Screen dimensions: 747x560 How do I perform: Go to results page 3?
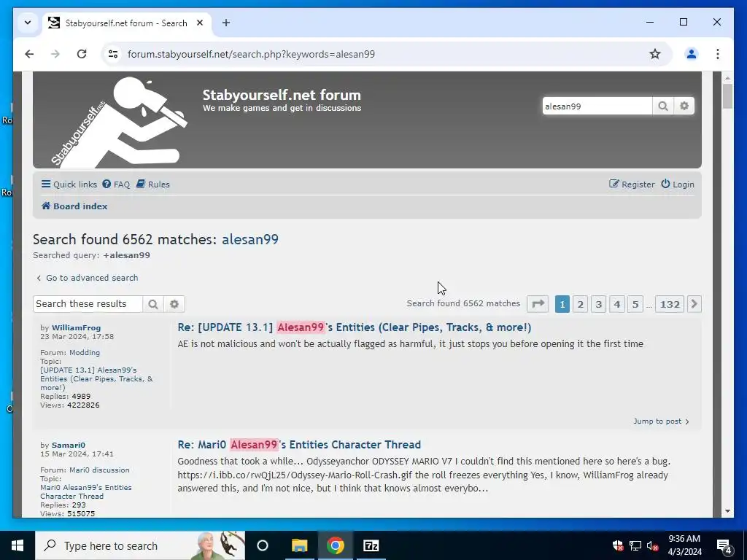click(x=599, y=304)
